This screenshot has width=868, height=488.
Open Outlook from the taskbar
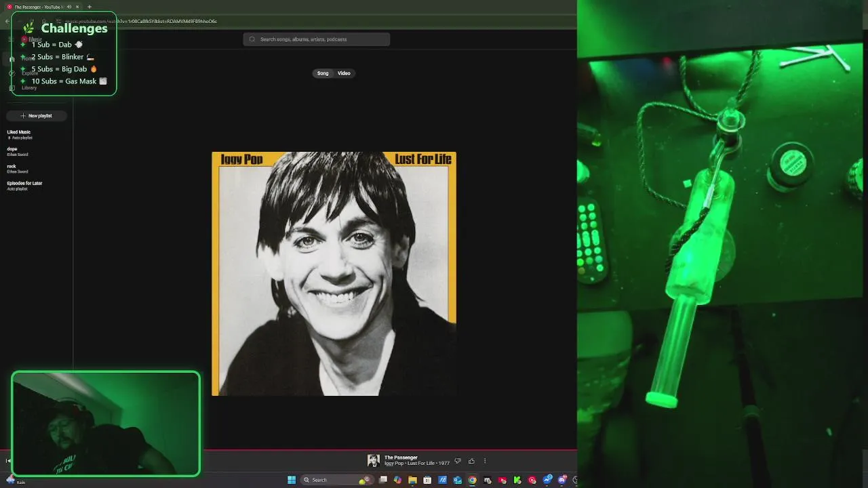pyautogui.click(x=458, y=480)
